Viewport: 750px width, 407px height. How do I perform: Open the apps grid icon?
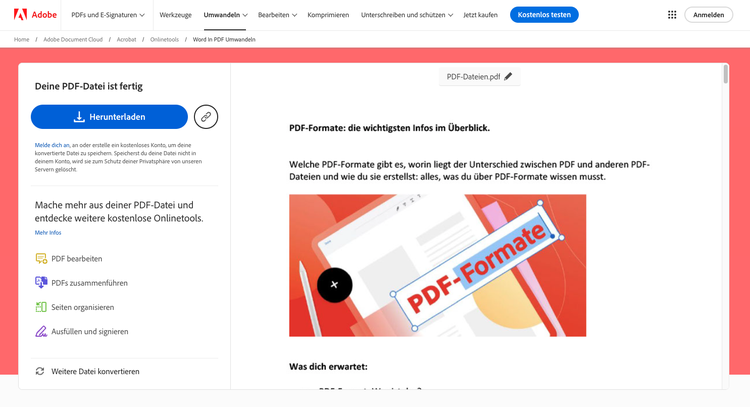(x=672, y=15)
